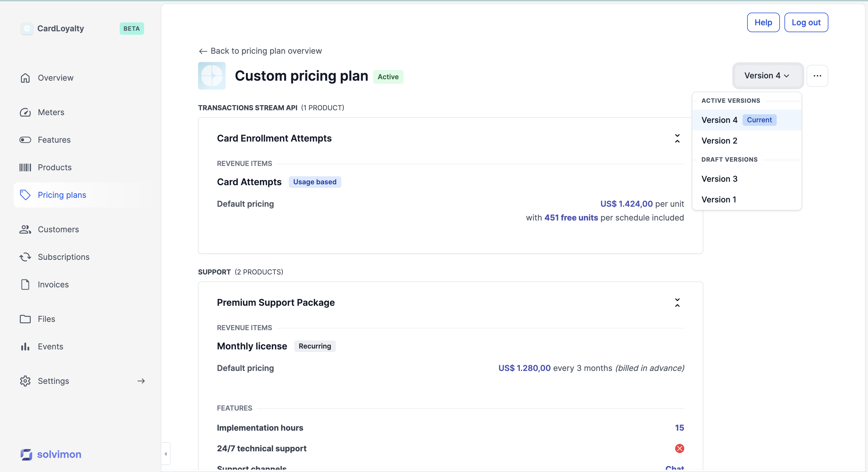Open the Version 4 dropdown button
Image resolution: width=868 pixels, height=472 pixels.
pos(767,76)
